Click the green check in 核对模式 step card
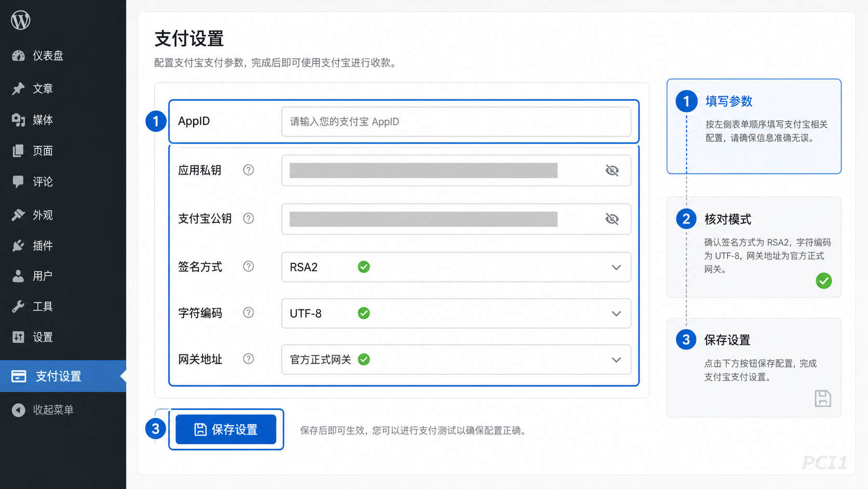Viewport: 868px width, 489px height. coord(824,281)
